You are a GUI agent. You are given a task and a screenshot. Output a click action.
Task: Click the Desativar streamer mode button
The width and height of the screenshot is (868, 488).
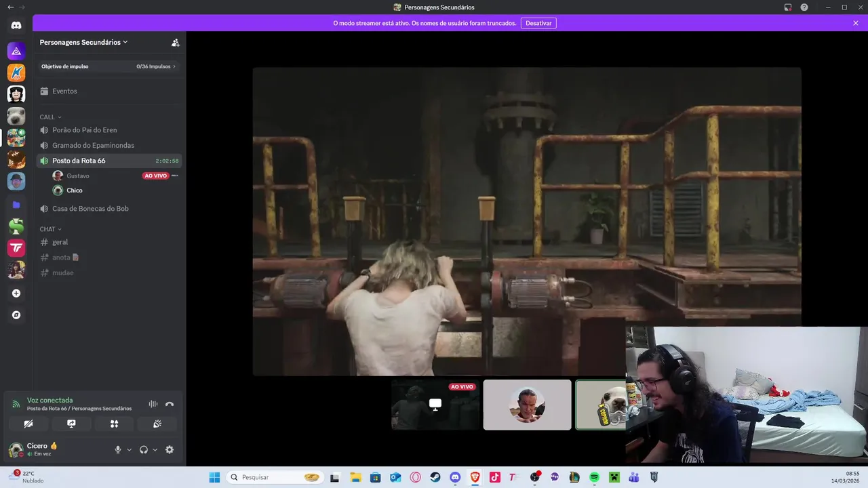click(x=538, y=23)
